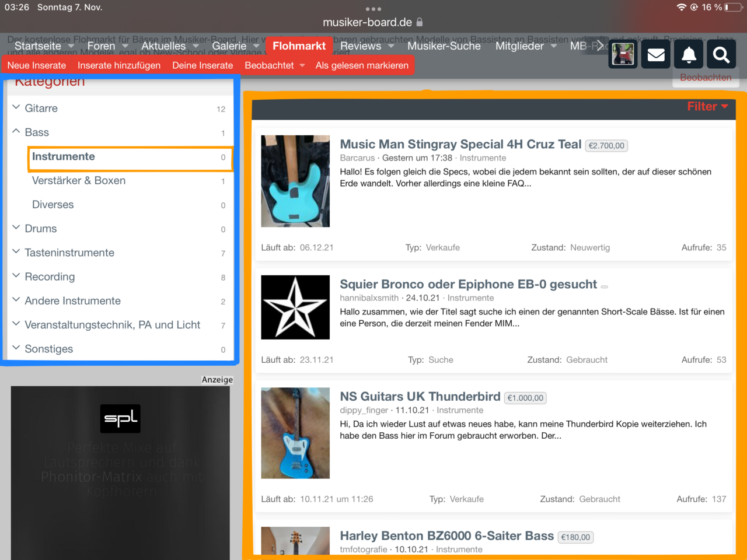Open the Andere Instrumente category
This screenshot has height=560, width=747.
(x=73, y=301)
